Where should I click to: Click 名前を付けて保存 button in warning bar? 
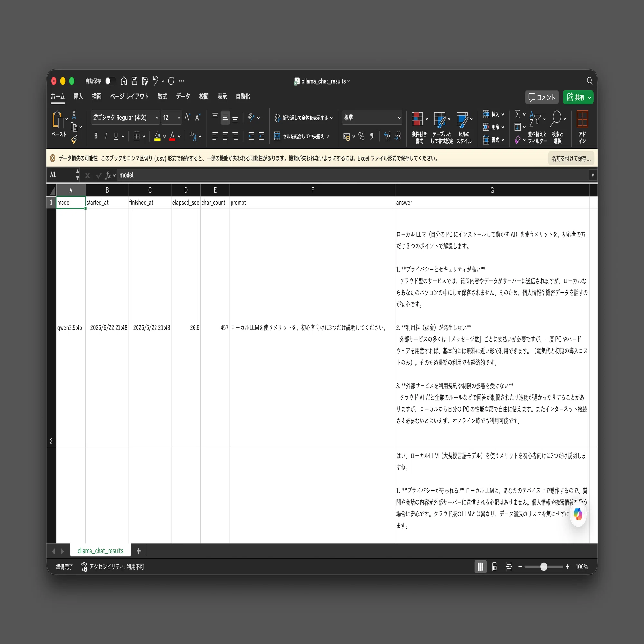tap(571, 158)
